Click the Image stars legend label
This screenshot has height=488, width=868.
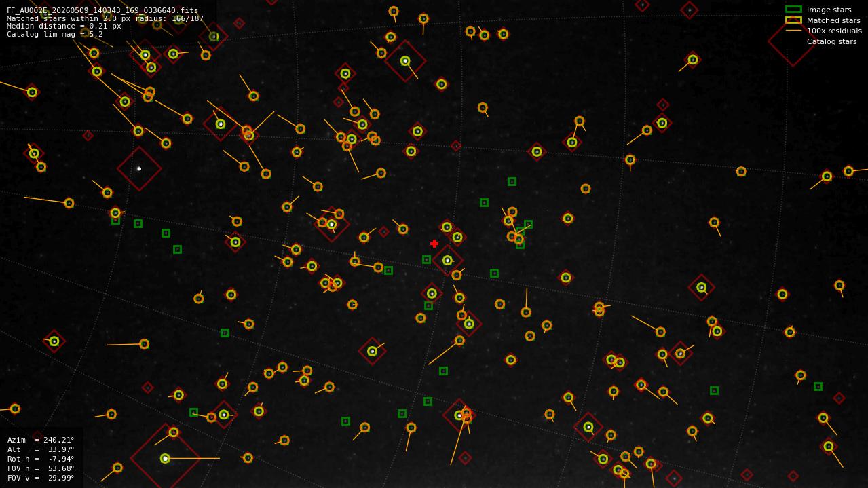tap(829, 10)
